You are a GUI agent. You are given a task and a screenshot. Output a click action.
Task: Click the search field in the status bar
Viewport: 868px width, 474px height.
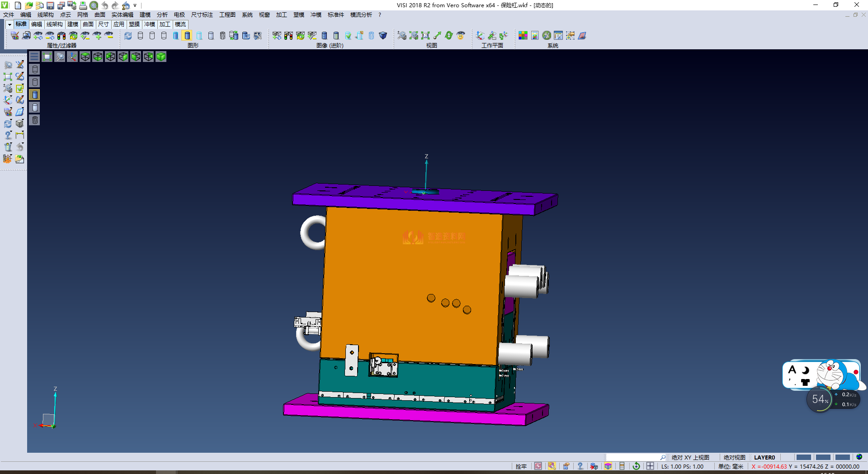633,457
